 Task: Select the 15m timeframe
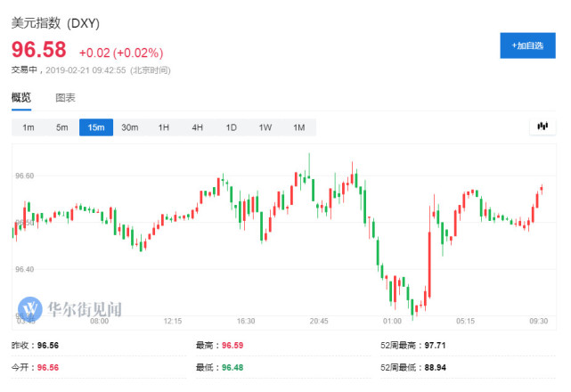click(95, 127)
